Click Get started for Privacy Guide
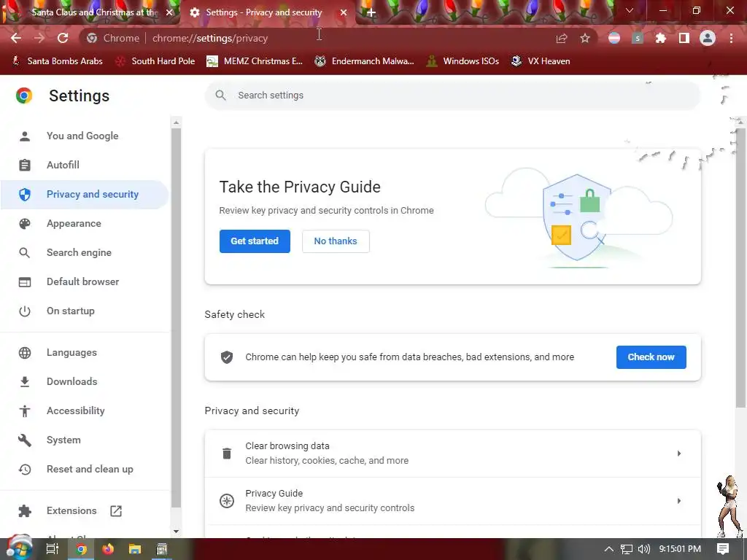 click(255, 241)
